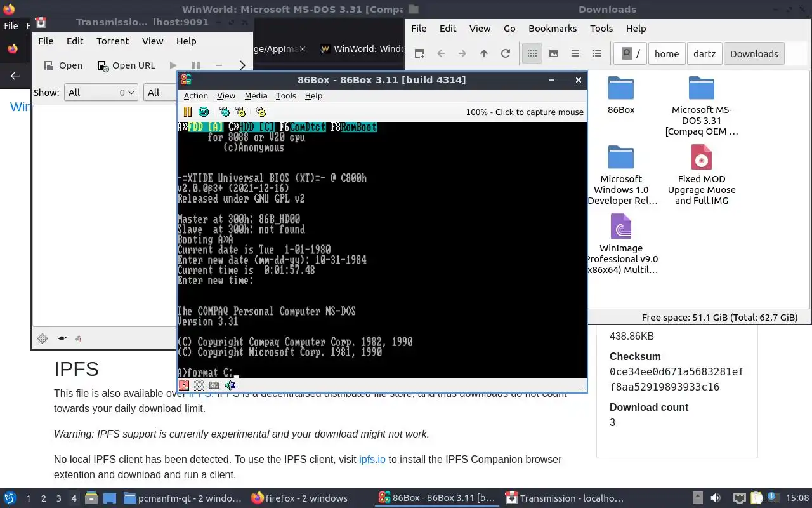812x508 pixels.
Task: Switch to workspace 2 on the taskbar
Action: click(44, 498)
